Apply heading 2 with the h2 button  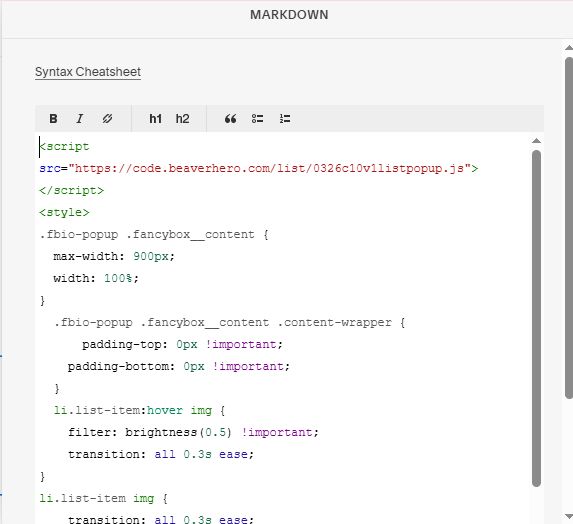point(182,118)
